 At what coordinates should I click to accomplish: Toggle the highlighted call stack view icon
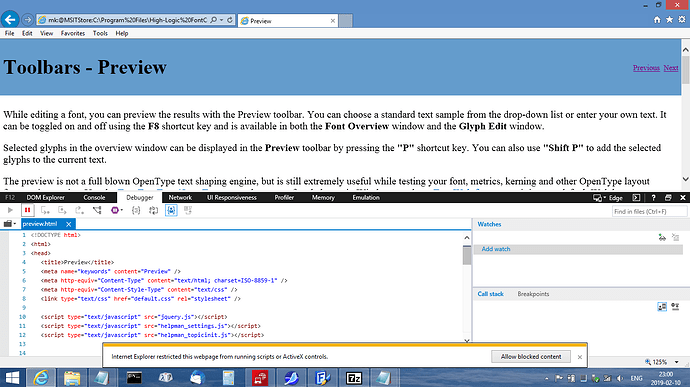[662, 307]
